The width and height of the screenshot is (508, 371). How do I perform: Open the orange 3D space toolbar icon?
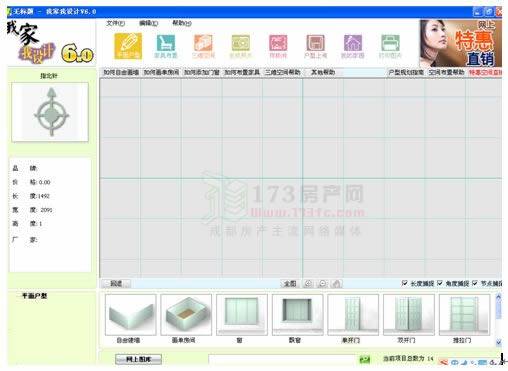coord(203,46)
